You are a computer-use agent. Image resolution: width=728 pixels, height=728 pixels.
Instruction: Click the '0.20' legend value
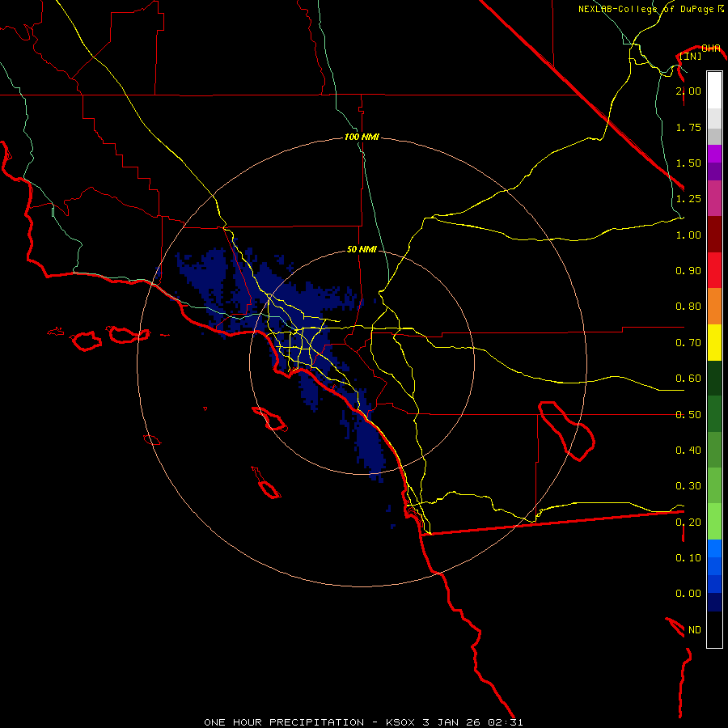[688, 522]
